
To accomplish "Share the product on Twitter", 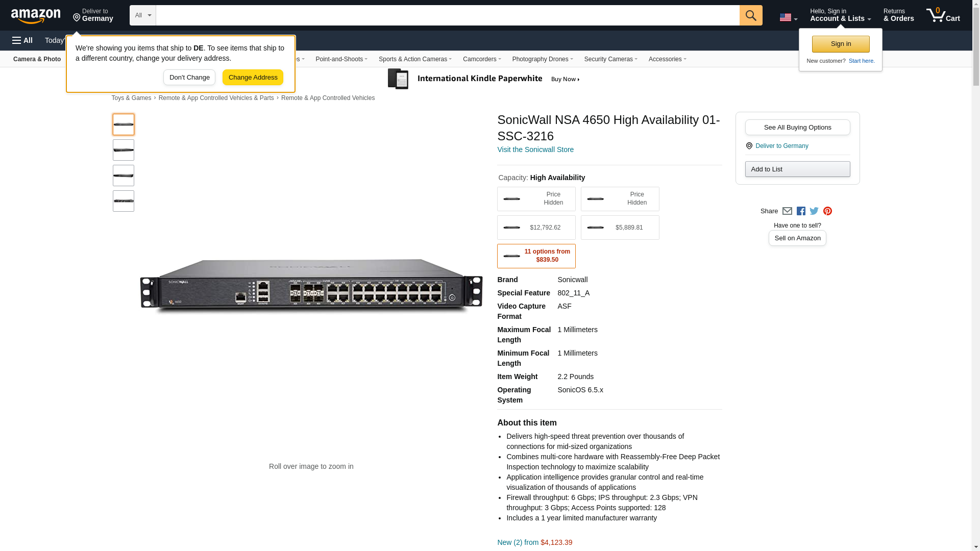I will pos(814,211).
